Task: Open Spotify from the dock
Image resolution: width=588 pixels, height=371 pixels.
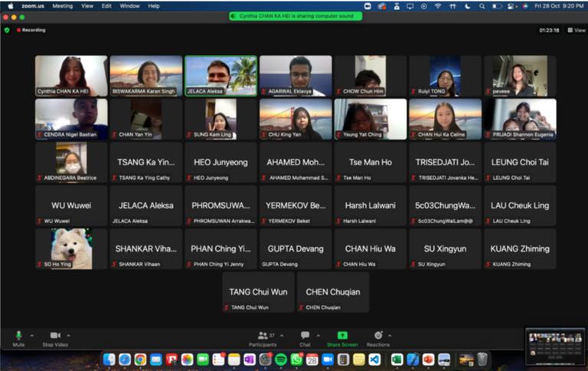Action: (280, 360)
